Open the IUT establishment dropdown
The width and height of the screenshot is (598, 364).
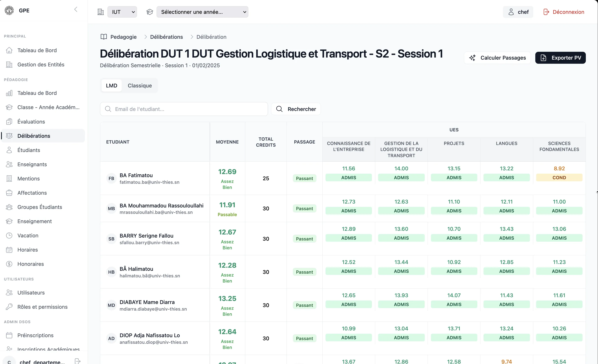click(x=122, y=12)
